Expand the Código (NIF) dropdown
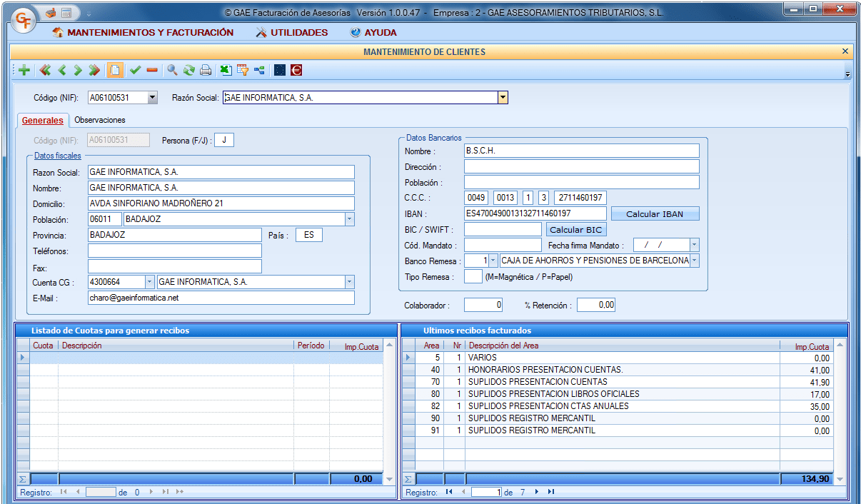The height and width of the screenshot is (504, 861). (x=152, y=98)
